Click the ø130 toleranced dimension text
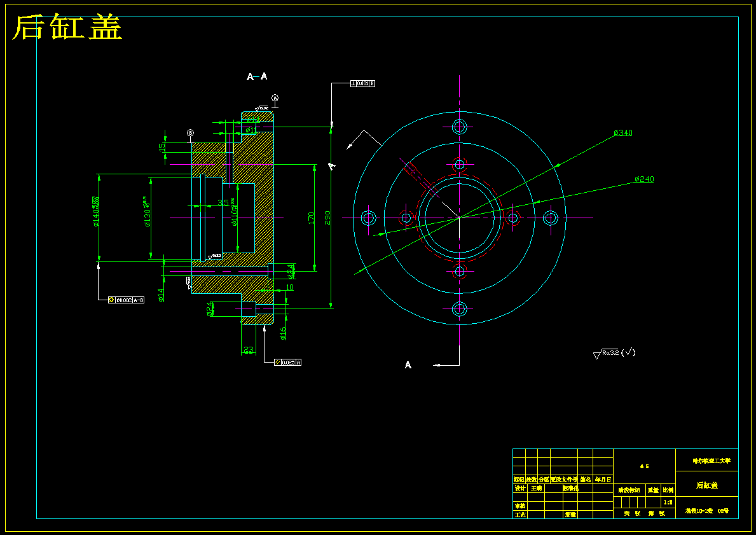The width and height of the screenshot is (756, 535). pos(147,211)
